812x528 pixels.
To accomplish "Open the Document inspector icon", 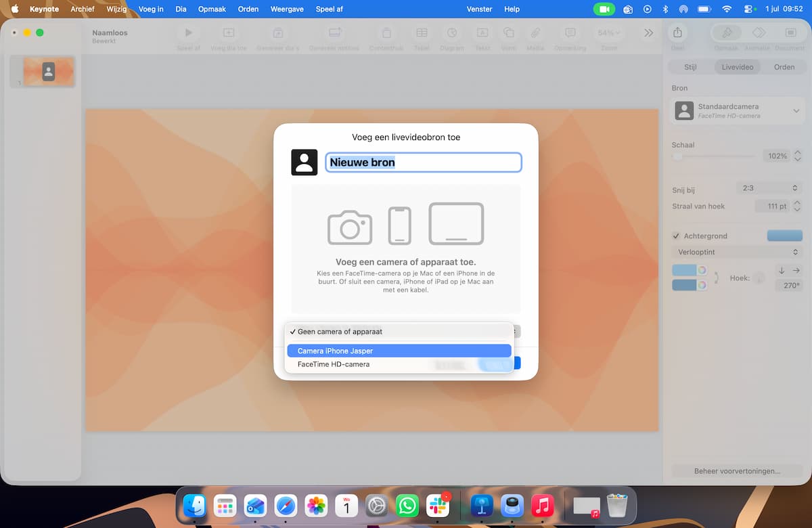I will tap(790, 32).
